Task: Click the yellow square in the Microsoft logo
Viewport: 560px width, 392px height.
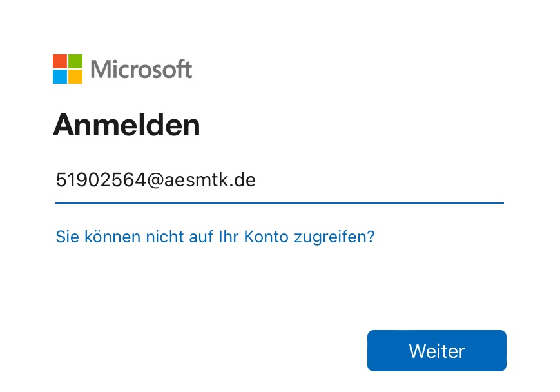Action: click(75, 77)
